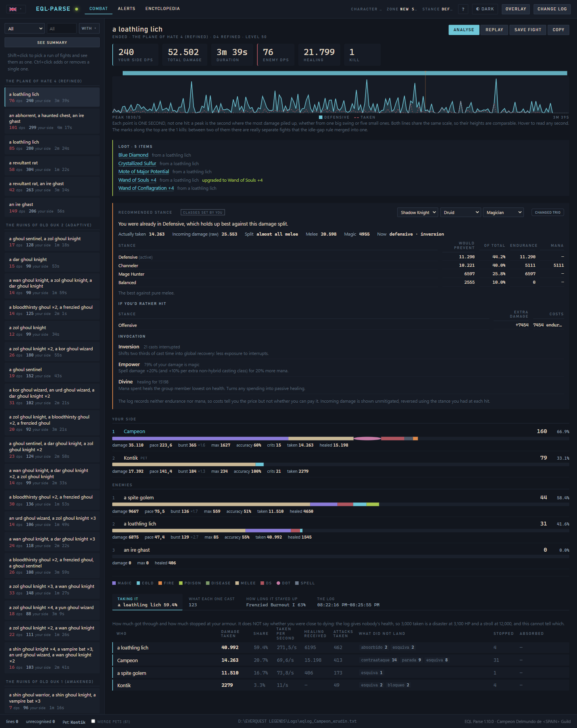Select the 'a dar ghoul knight' fight
This screenshot has height=728, width=577.
(x=52, y=263)
